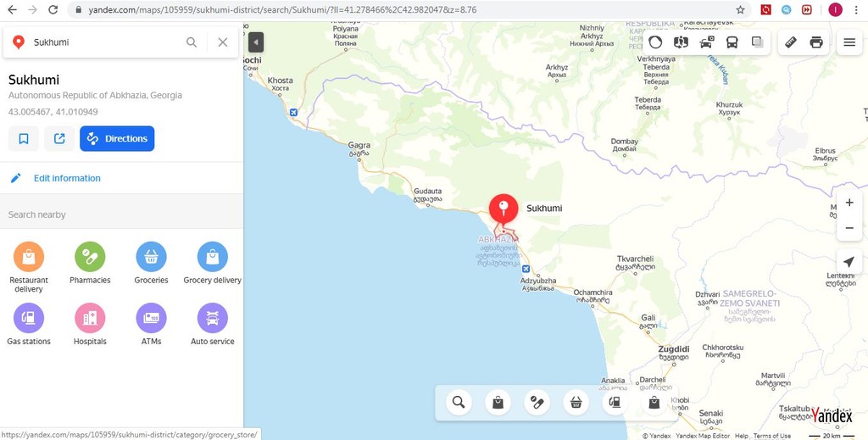Open the Chrome profile avatar
Viewport: 868px width, 440px height.
coord(835,9)
